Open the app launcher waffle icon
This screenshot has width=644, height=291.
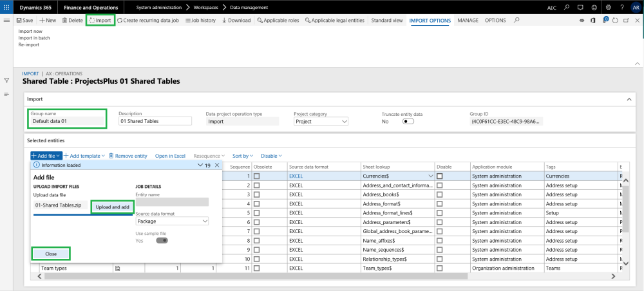point(7,7)
